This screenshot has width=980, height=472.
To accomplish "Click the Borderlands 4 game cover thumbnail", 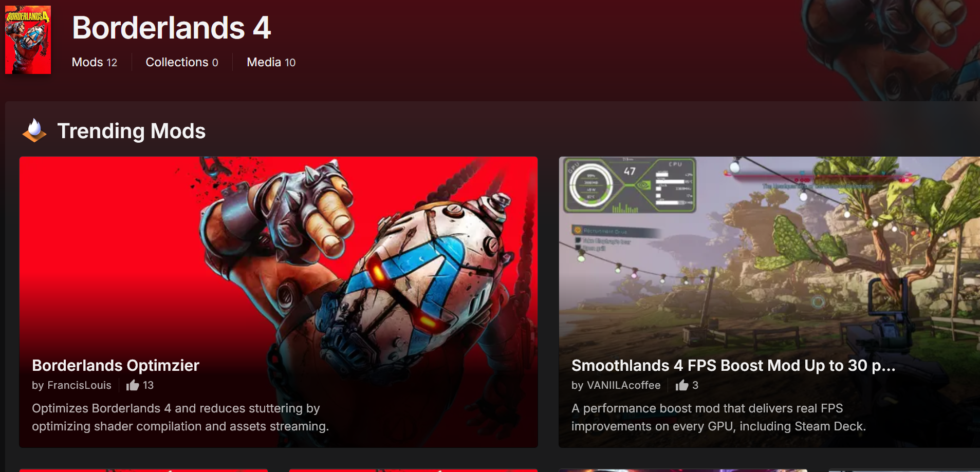I will pos(28,40).
